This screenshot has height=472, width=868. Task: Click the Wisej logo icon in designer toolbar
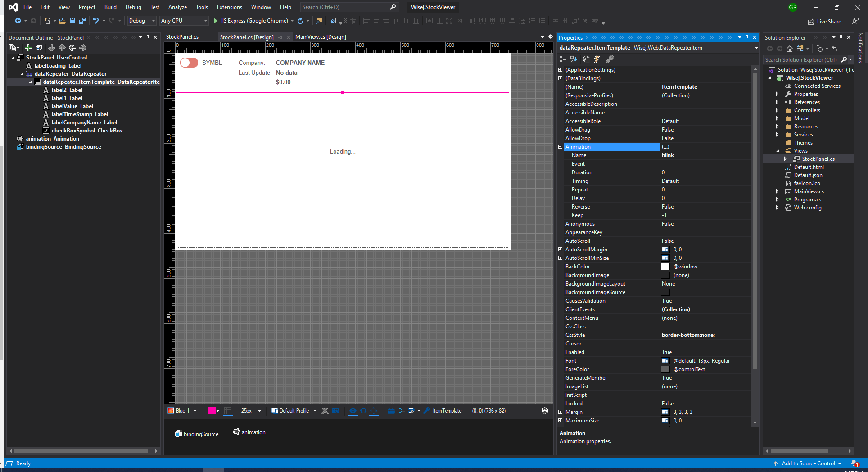(545, 411)
